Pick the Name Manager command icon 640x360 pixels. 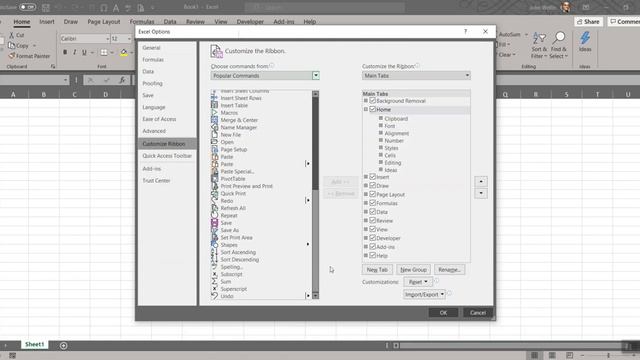[214, 127]
